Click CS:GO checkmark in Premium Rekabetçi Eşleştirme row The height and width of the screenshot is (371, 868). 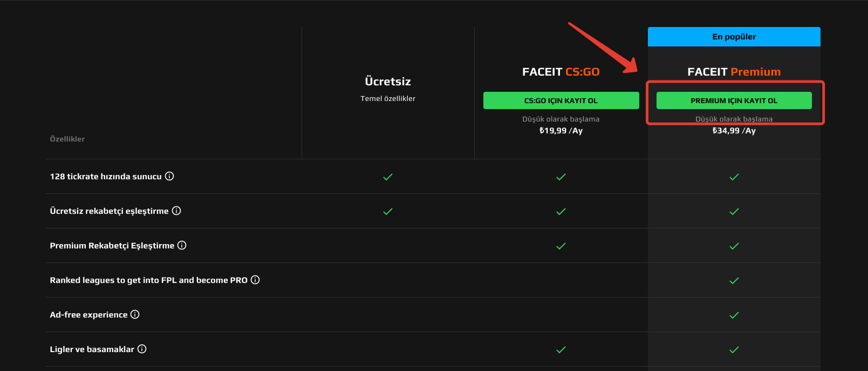coord(561,246)
